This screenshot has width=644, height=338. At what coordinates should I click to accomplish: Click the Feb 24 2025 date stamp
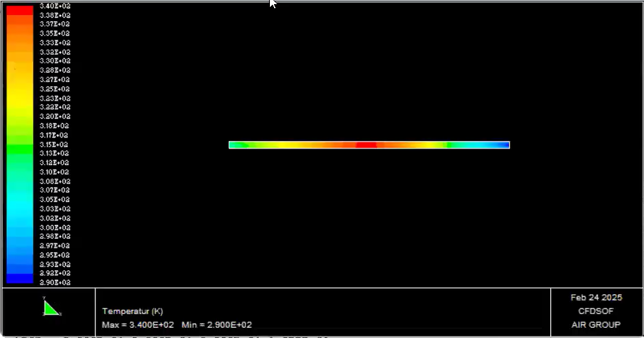[595, 298]
